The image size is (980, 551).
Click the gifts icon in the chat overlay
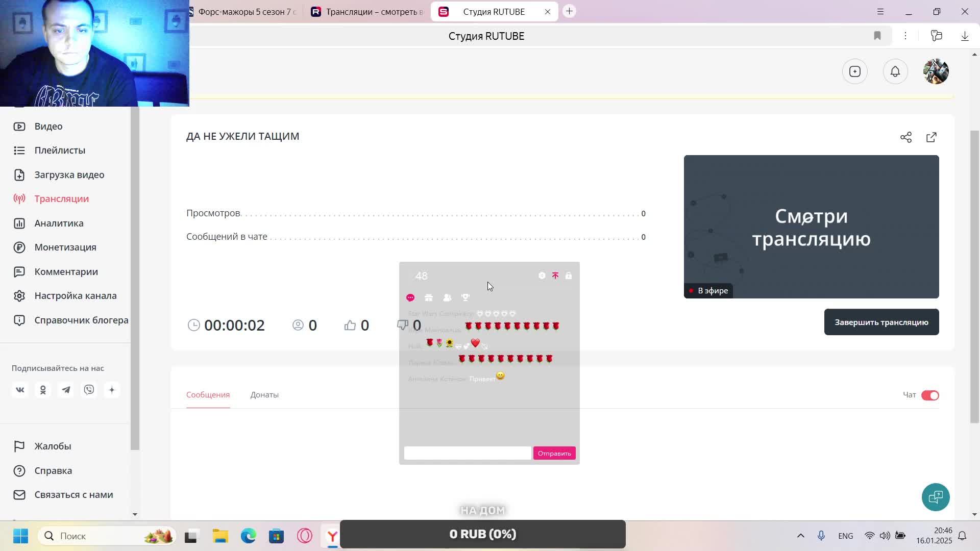coord(429,297)
